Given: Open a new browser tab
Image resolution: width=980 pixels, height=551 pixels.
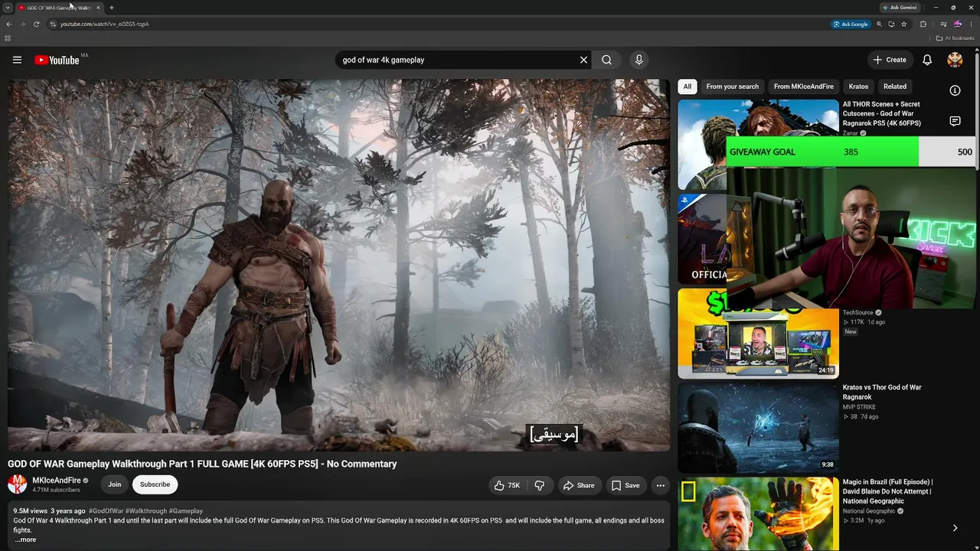Looking at the screenshot, I should click(x=112, y=8).
